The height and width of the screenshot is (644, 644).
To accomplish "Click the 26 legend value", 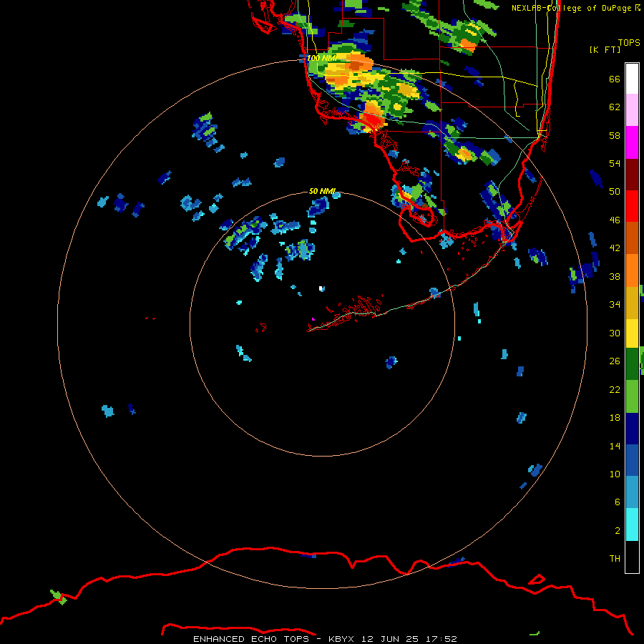I will [x=615, y=361].
